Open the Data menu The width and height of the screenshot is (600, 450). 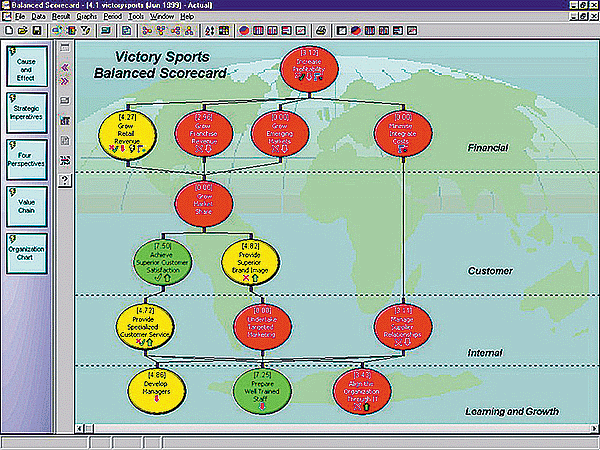coord(38,16)
